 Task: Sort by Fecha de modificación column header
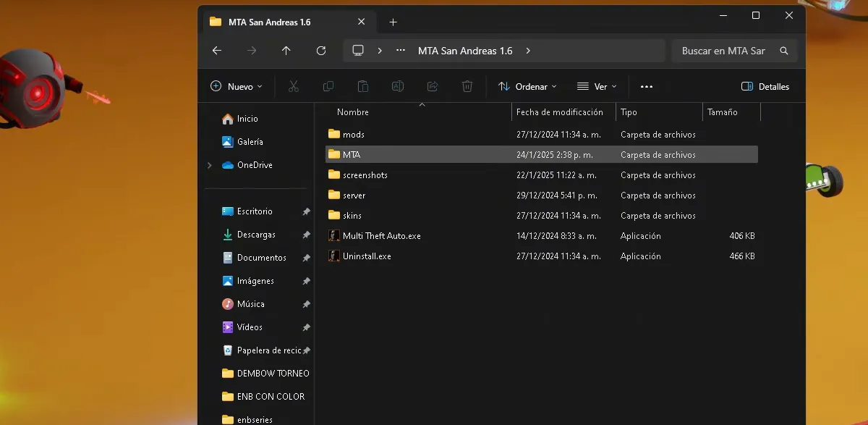click(560, 112)
